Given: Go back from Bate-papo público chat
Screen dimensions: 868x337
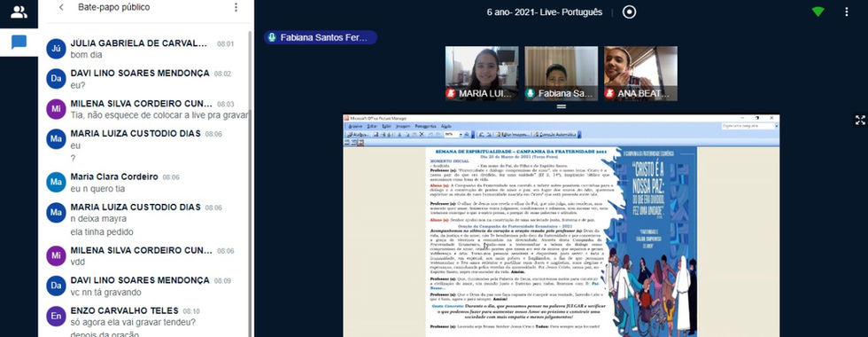Looking at the screenshot, I should (61, 7).
